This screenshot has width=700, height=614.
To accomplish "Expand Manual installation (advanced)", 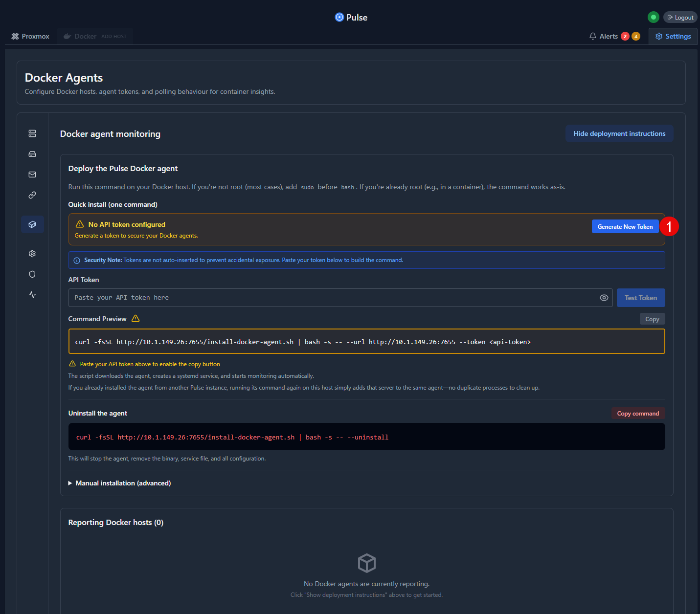I will click(x=119, y=483).
